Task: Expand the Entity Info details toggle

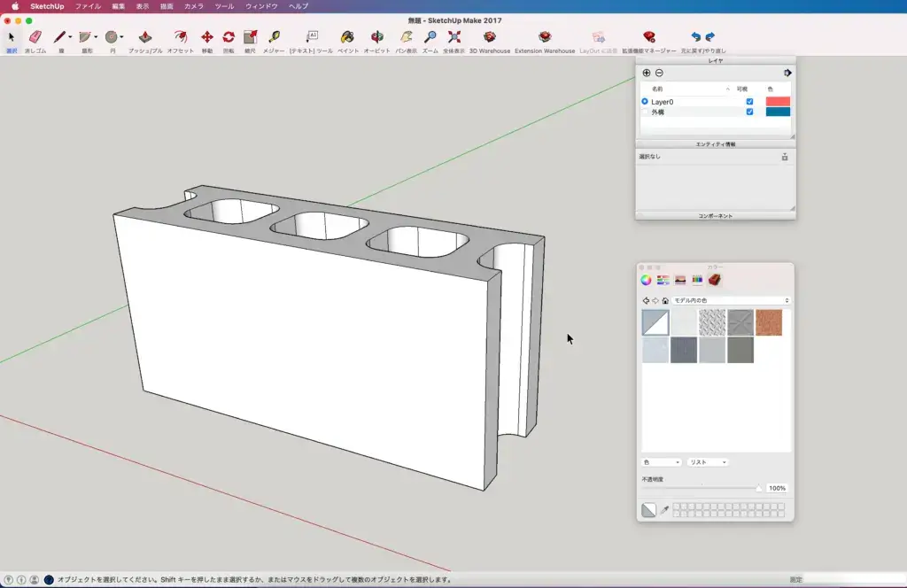Action: click(x=785, y=158)
